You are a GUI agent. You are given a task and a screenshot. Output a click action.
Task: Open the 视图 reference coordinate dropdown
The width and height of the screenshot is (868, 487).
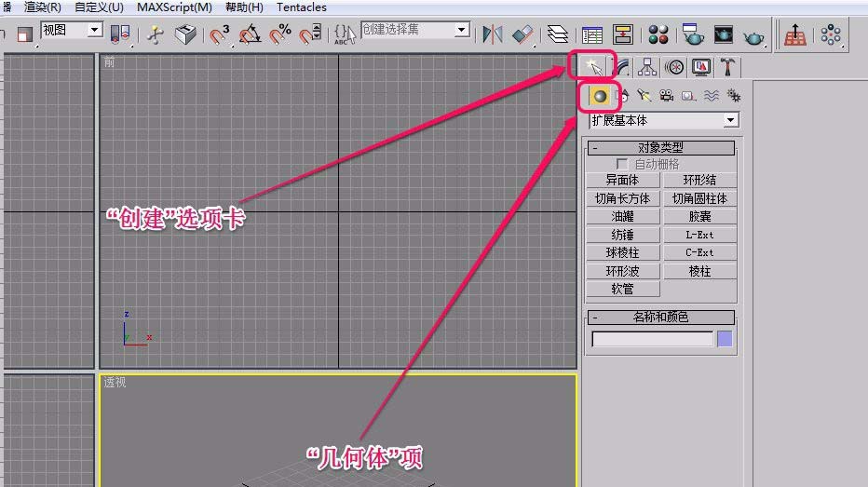point(72,30)
